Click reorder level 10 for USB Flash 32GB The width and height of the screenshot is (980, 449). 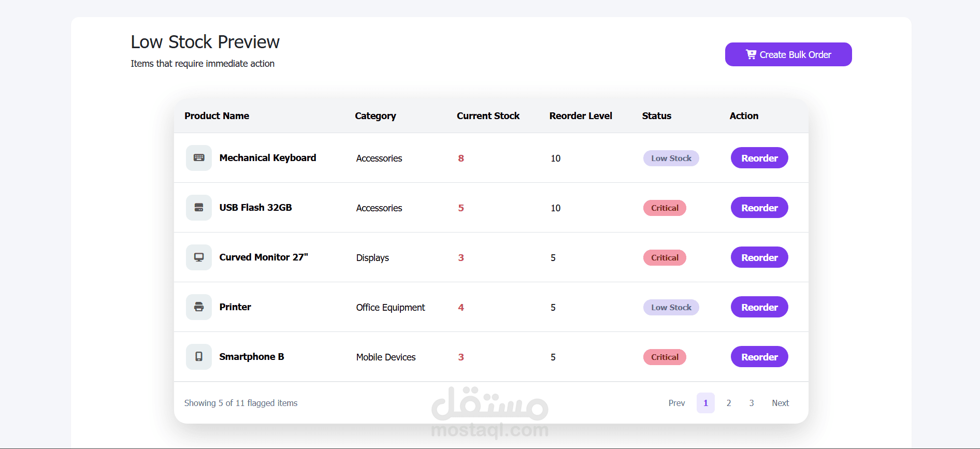point(556,208)
